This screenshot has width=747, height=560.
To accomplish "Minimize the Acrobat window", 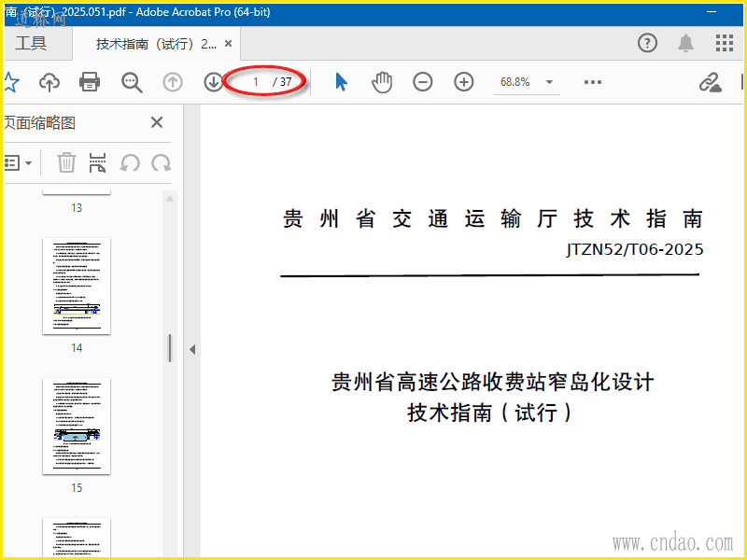I will click(x=712, y=11).
